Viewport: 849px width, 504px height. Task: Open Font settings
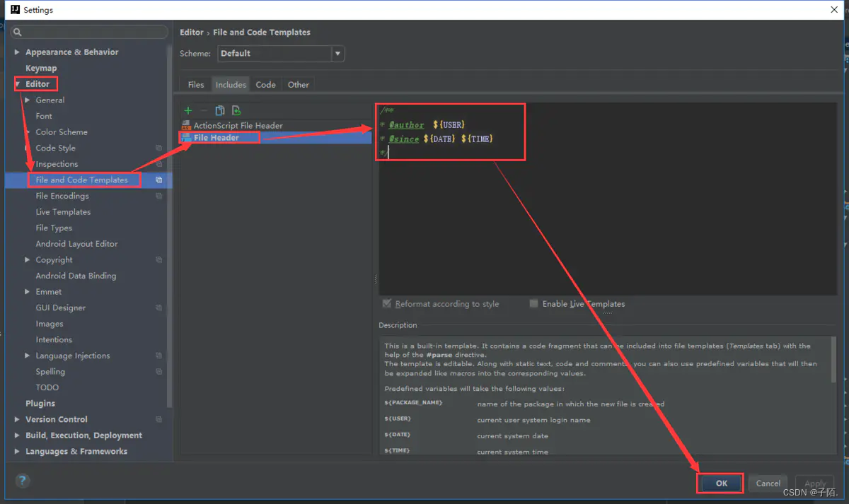pos(44,116)
